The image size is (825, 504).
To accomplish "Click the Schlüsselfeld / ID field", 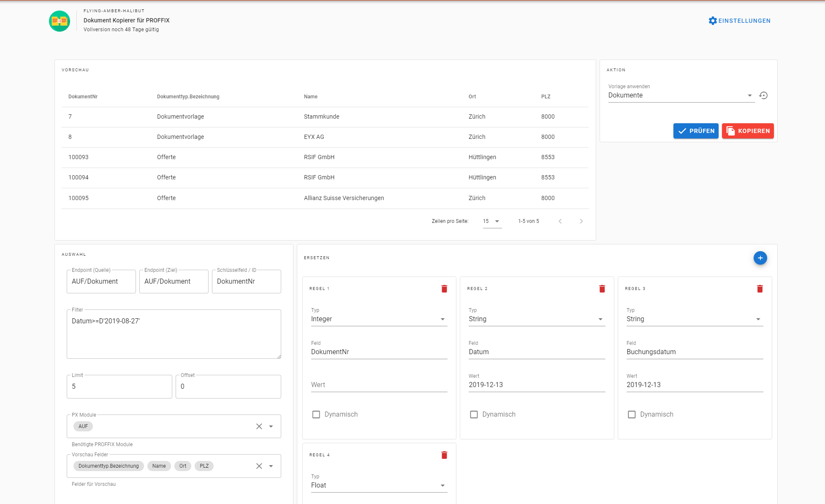I will [x=247, y=282].
